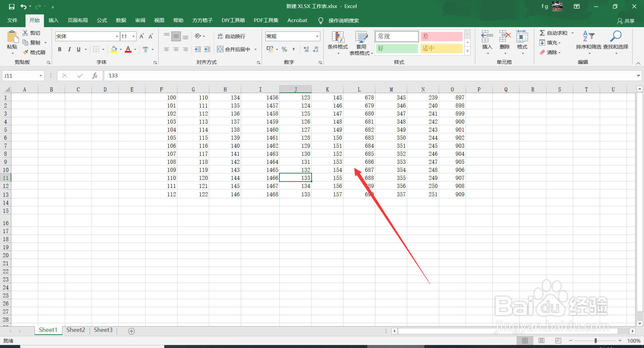
Task: Click the Font Color A icon
Action: click(128, 49)
